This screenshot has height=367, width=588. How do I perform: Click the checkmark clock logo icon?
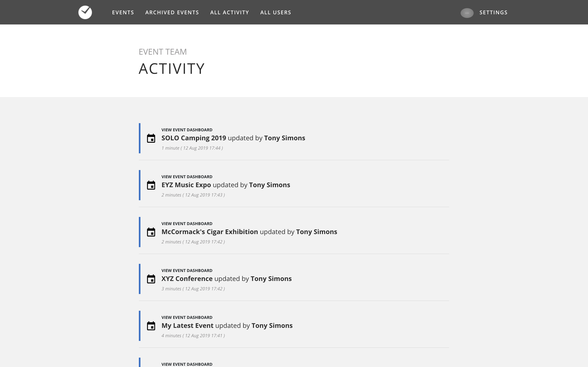[x=85, y=12]
